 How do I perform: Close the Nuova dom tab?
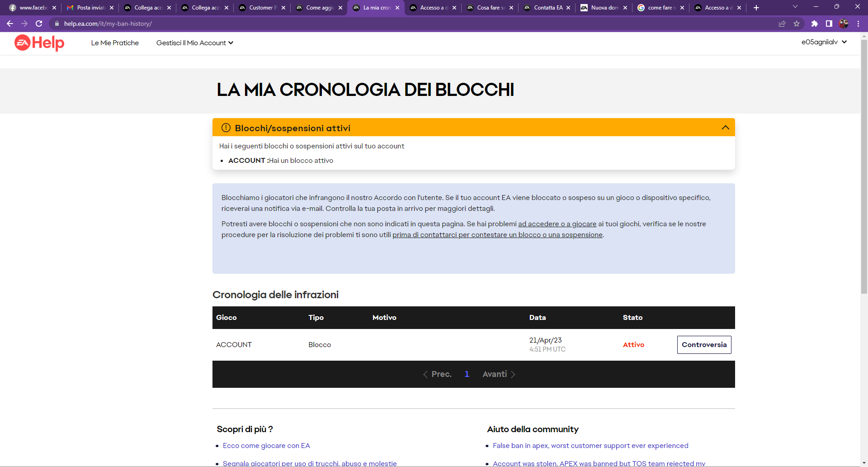[x=625, y=8]
